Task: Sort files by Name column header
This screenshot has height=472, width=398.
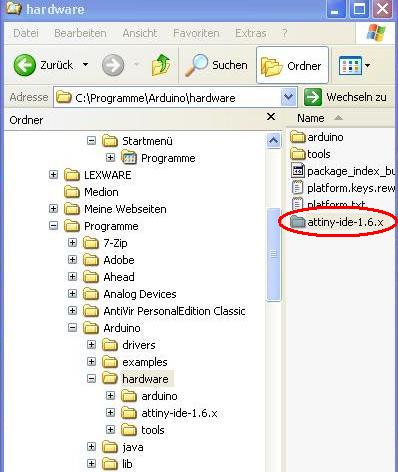Action: pos(311,118)
